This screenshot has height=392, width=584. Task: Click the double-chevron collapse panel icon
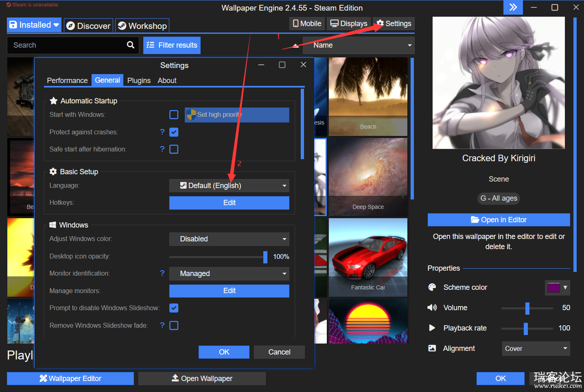513,7
